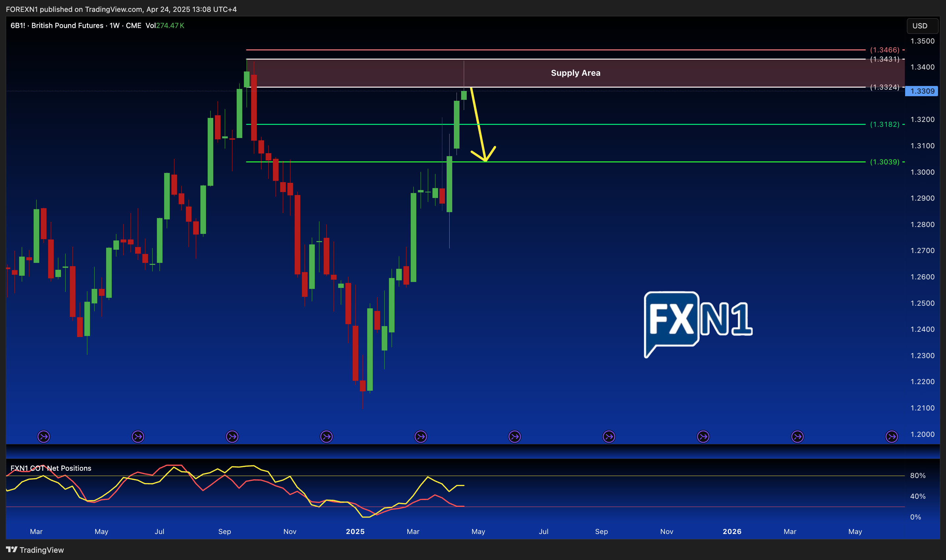Image resolution: width=946 pixels, height=560 pixels.
Task: Click the 6B1! British Pound Futures title
Action: pyautogui.click(x=76, y=25)
